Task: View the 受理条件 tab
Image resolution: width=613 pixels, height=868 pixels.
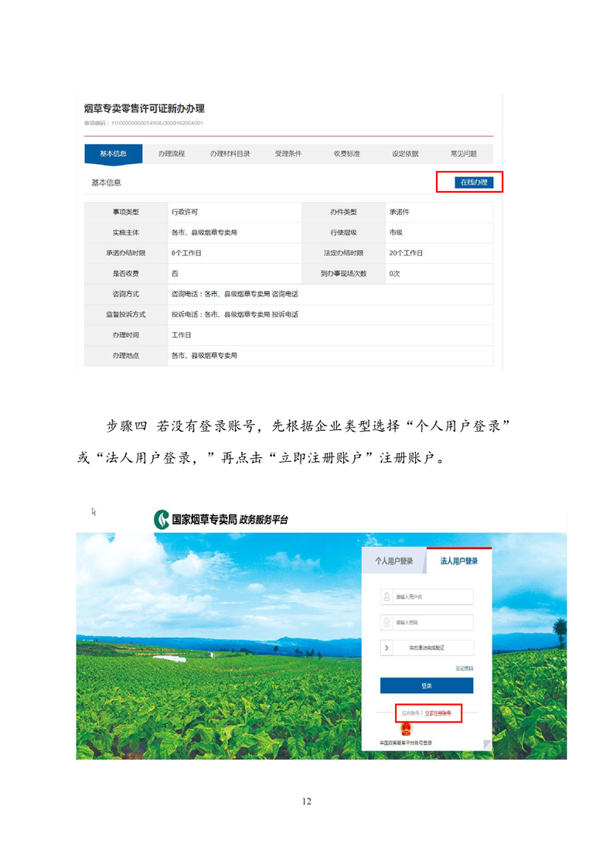Action: point(288,154)
